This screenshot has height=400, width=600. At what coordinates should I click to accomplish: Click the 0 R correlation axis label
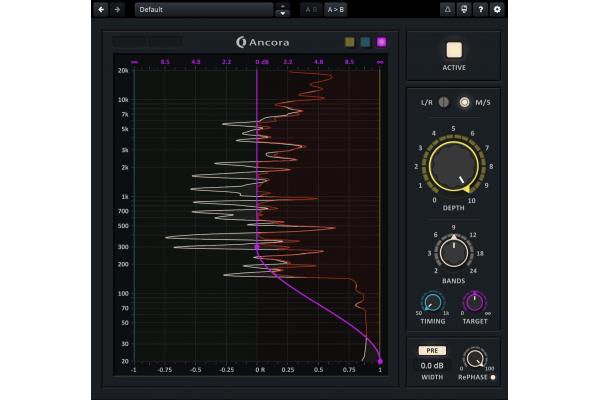pos(260,370)
